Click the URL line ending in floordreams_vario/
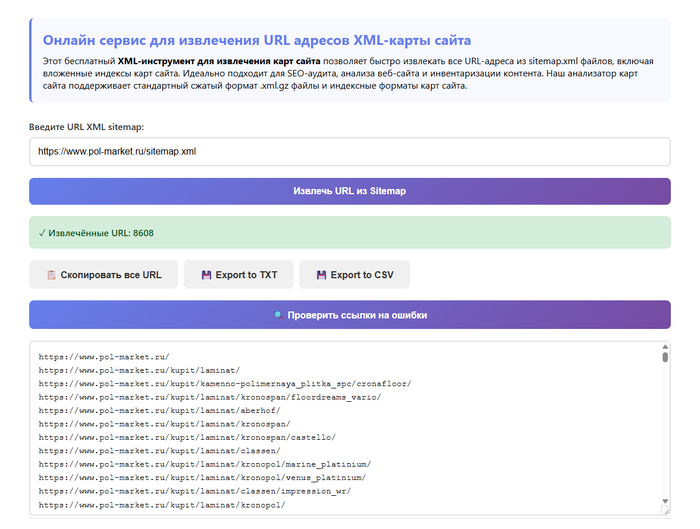This screenshot has height=529, width=700. coord(209,397)
